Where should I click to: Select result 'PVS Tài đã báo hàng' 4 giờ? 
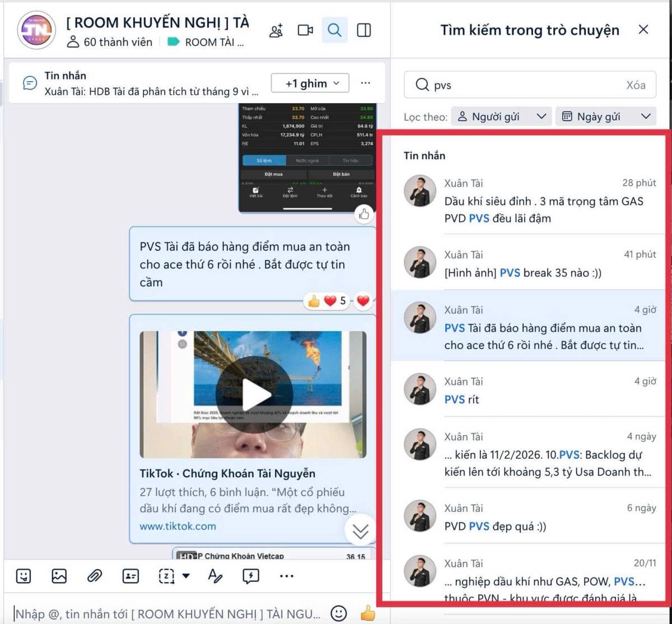point(530,327)
